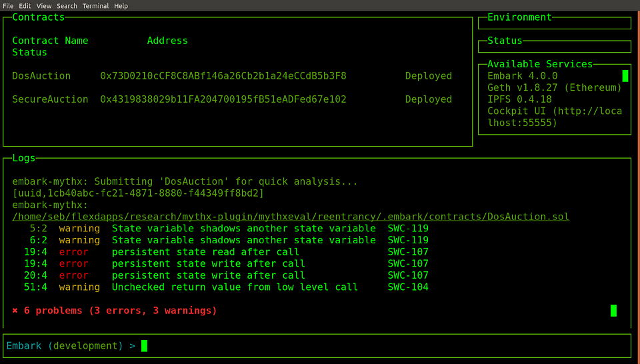Click the Unchecked return value warning
This screenshot has height=364, width=640.
point(226,287)
